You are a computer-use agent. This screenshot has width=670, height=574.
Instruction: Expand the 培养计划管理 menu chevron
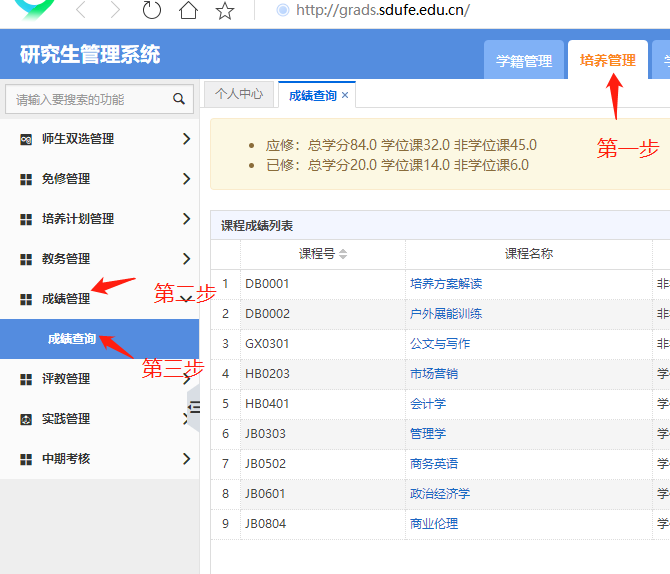pyautogui.click(x=186, y=219)
